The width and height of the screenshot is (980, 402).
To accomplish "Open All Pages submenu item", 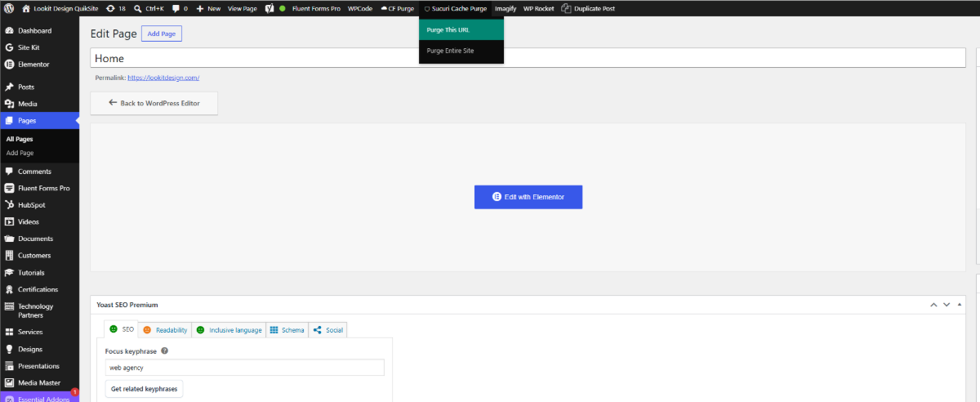I will click(x=20, y=139).
